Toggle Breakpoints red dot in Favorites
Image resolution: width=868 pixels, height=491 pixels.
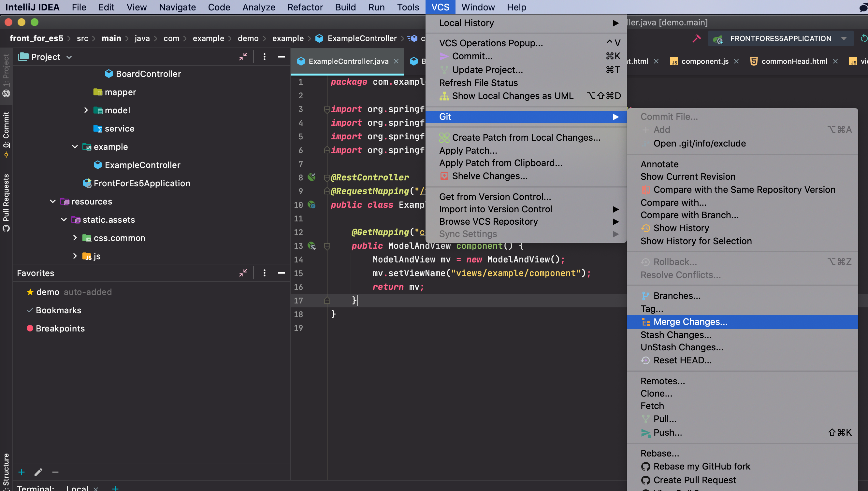pyautogui.click(x=30, y=328)
